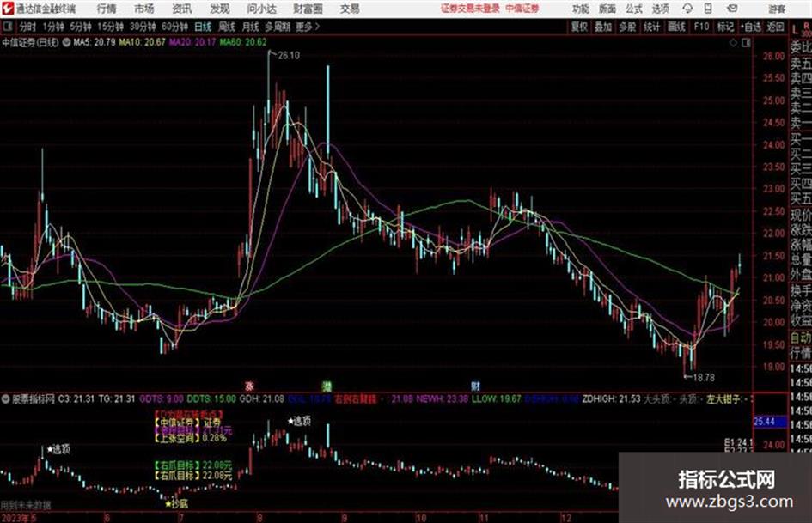Click the MA60: 20.62 value
The image size is (812, 523).
[x=243, y=42]
